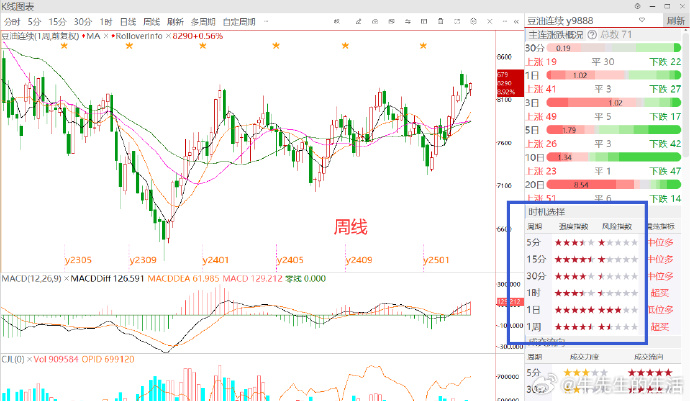Open more options dots beside double-chevron

pyautogui.click(x=505, y=21)
